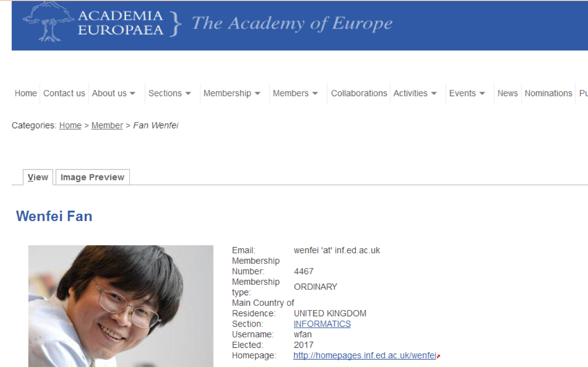Switch to the Image Preview tab
Viewport: 588px width, 368px height.
coord(92,177)
